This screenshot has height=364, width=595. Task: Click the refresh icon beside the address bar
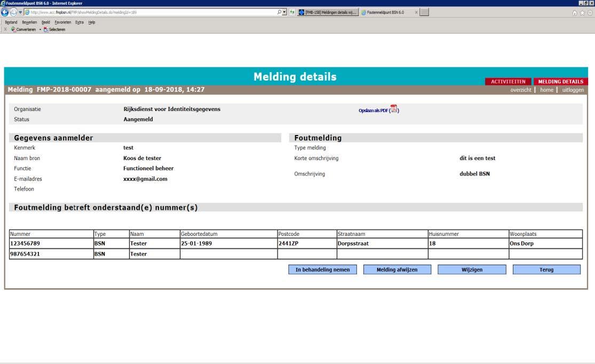coord(292,12)
